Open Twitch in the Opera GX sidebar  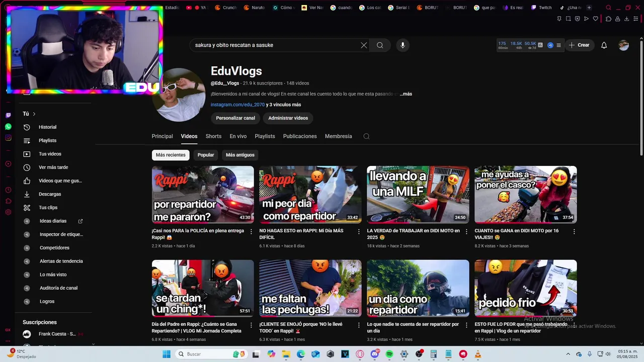coord(8,115)
